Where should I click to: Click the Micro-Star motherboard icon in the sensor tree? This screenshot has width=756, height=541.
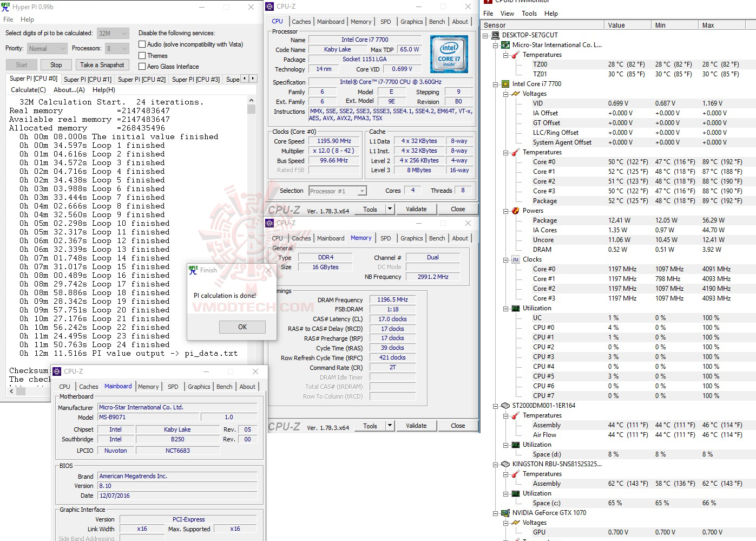pos(505,45)
